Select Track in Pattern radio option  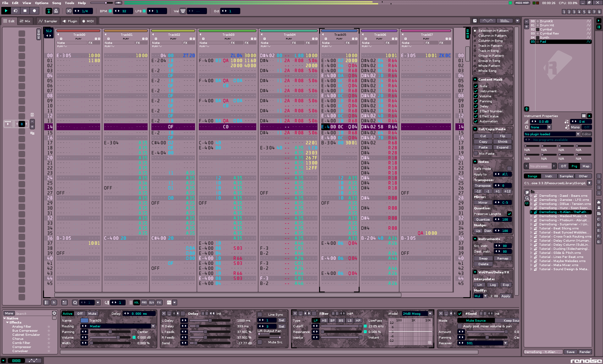[x=475, y=46]
